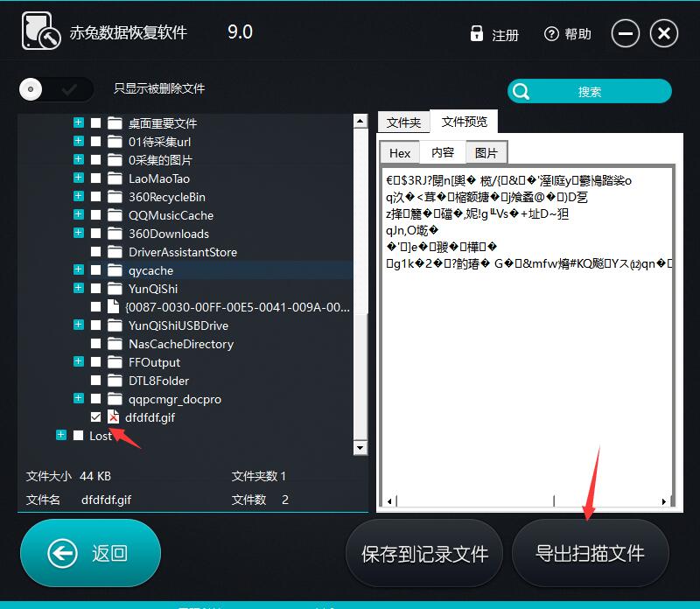Toggle the 只显示被删除文件 switch
Viewport: 700px width, 609px height.
pyautogui.click(x=56, y=89)
